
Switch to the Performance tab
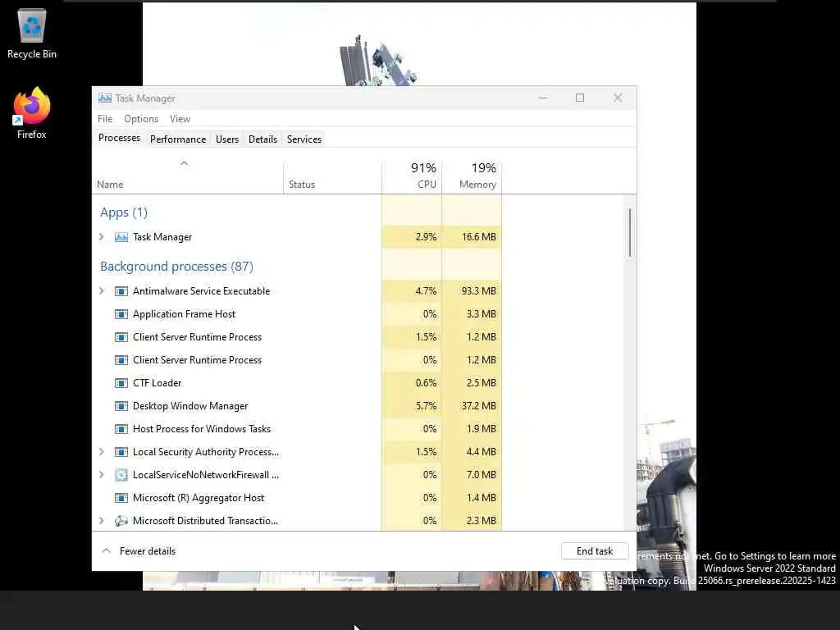click(x=178, y=139)
